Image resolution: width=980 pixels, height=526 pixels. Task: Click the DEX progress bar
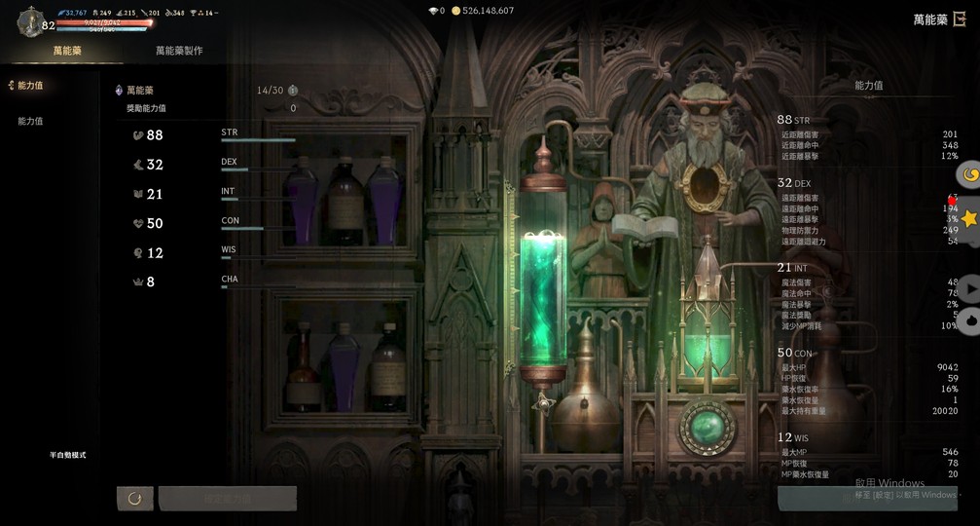point(258,169)
